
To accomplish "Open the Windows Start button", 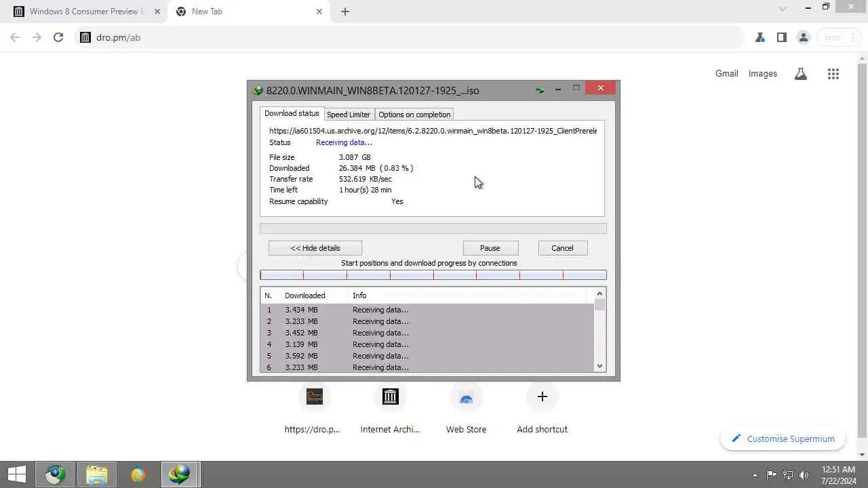I will click(17, 474).
